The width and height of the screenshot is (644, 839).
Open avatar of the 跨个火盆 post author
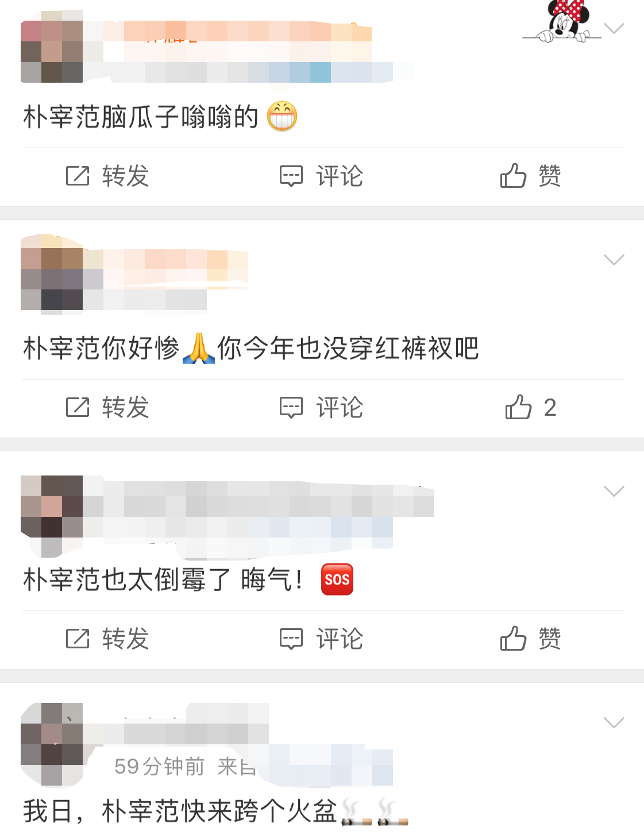tap(52, 744)
